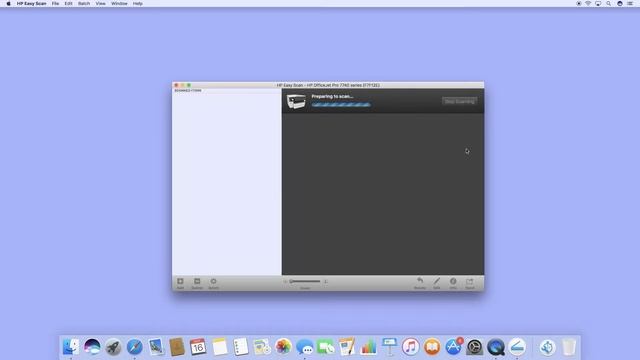Open the Info icon in toolbar
640x360 pixels.
point(453,281)
